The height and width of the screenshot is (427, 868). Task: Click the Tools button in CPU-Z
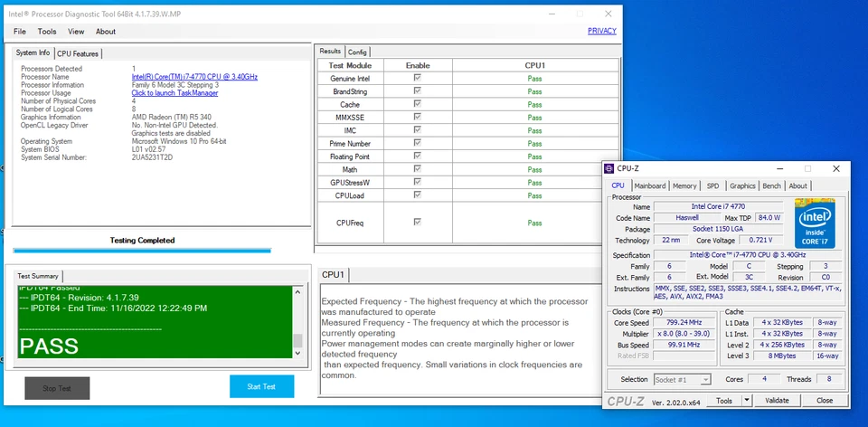(x=724, y=400)
